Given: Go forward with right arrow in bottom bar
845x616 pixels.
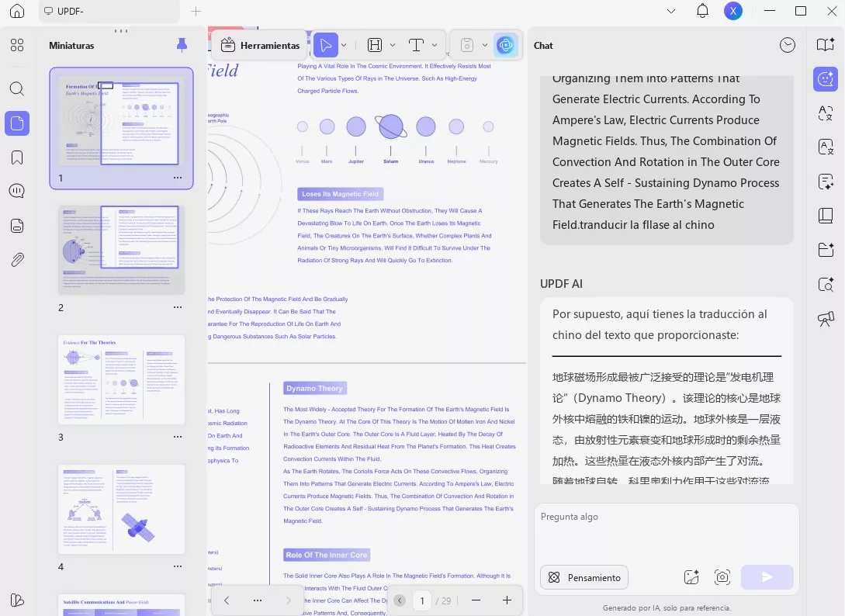Looking at the screenshot, I should point(289,600).
